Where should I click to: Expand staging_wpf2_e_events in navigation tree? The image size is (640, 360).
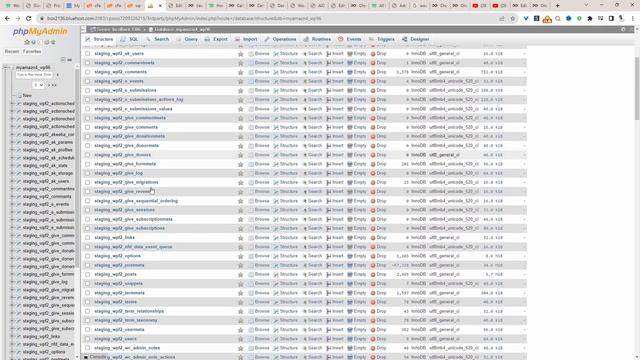pyautogui.click(x=12, y=204)
